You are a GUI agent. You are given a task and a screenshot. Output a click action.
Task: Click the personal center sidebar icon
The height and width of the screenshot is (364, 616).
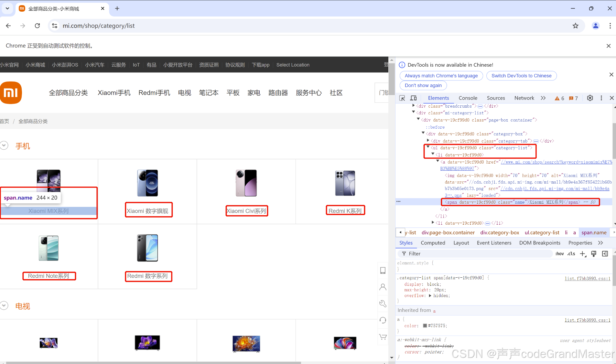click(383, 287)
